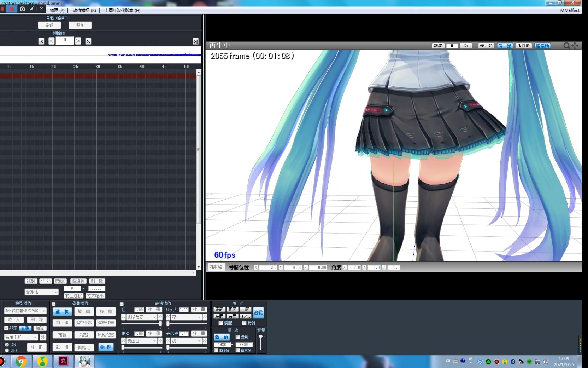588x368 pixels.
Task: Stop recording with the red square icon
Action: pos(12,9)
